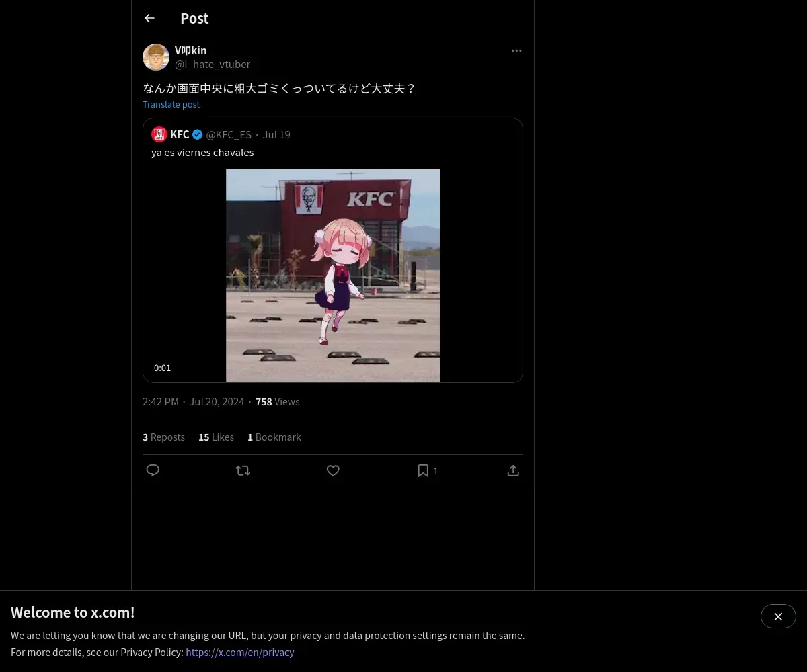Play the KFC video thumbnail

(x=333, y=276)
